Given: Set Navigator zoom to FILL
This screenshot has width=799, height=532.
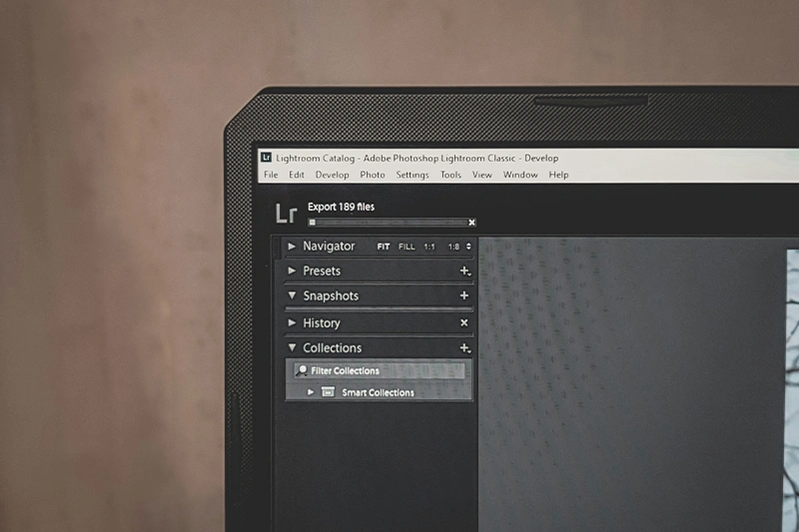Looking at the screenshot, I should 406,247.
